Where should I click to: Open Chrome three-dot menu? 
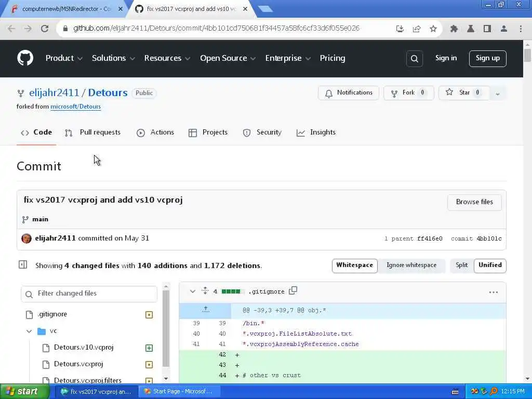pos(521,29)
